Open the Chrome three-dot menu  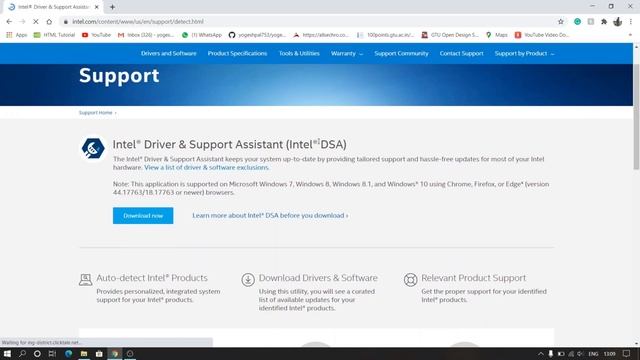pos(631,22)
